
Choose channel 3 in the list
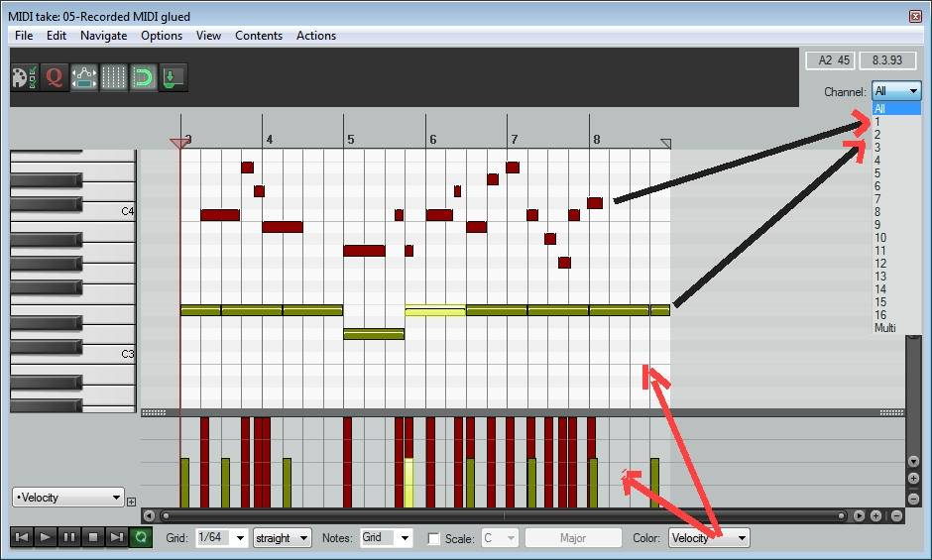pos(896,148)
